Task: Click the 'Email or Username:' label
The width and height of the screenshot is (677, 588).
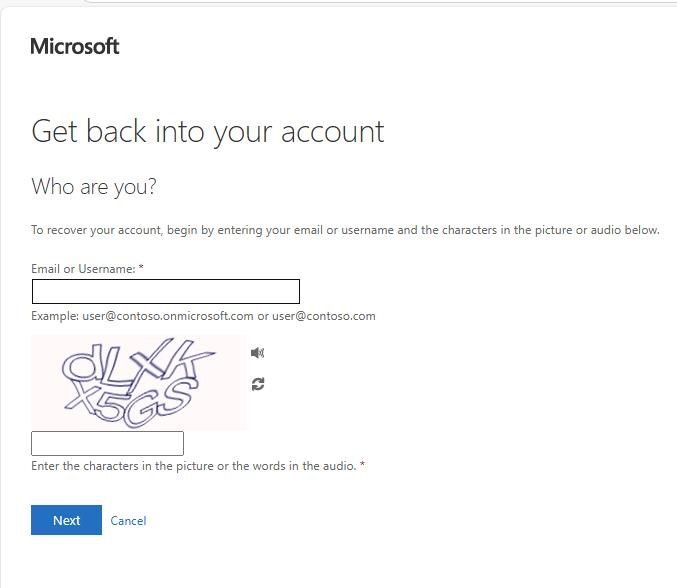Action: click(x=83, y=269)
